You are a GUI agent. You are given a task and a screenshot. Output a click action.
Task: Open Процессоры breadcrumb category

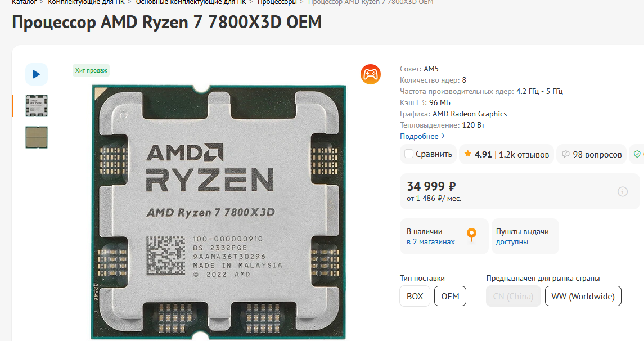pos(277,2)
